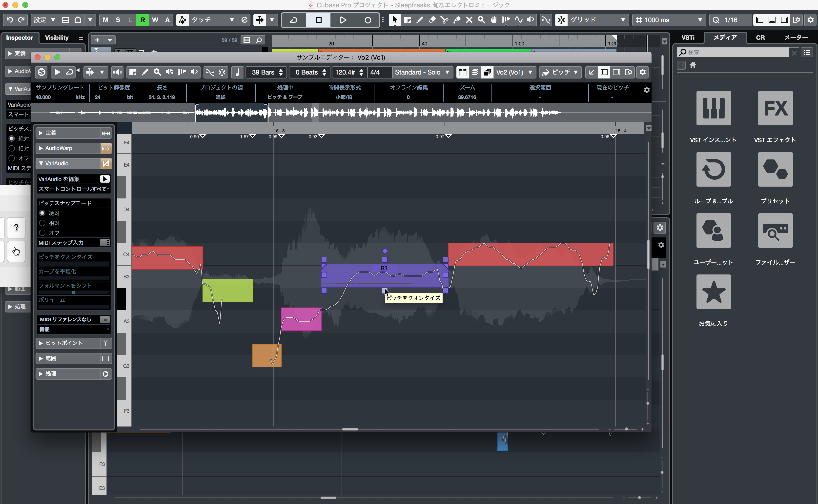Select the 相対 pitch snap mode
This screenshot has height=504, width=818.
[x=43, y=223]
